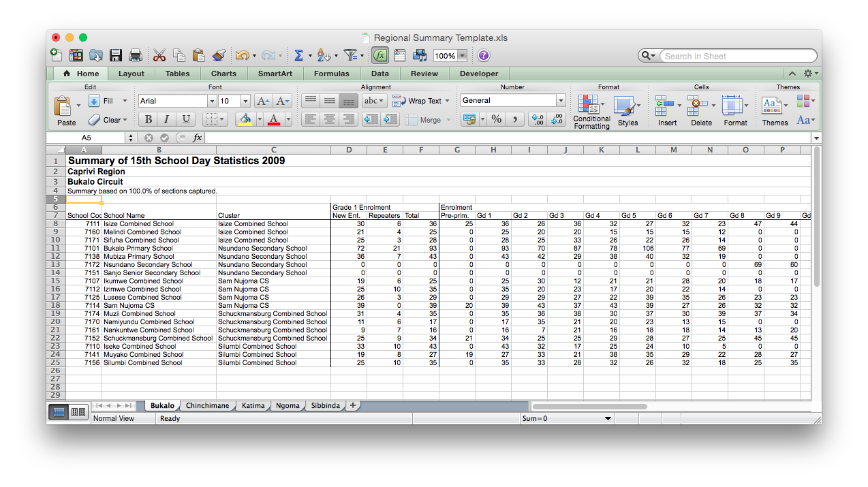Viewport: 868px width, 487px height.
Task: Toggle Italic formatting
Action: (166, 119)
